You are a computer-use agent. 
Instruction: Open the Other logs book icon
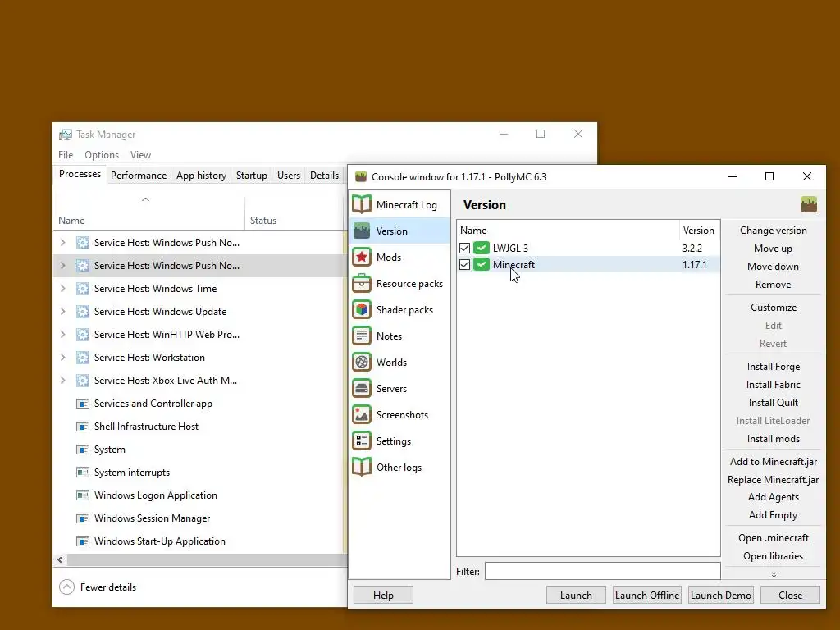click(362, 467)
